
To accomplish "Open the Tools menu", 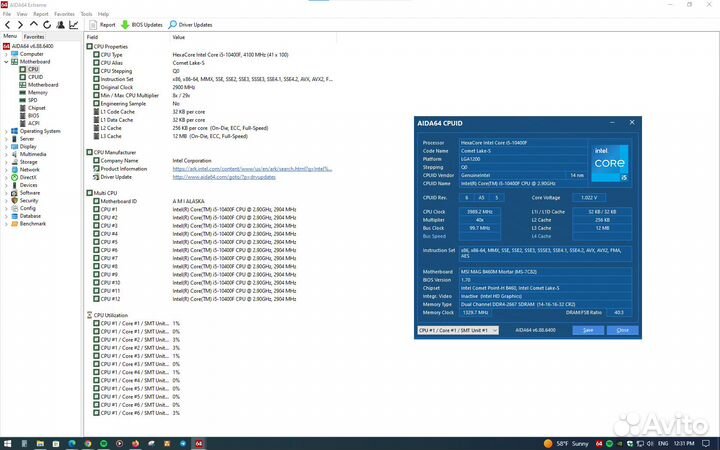I will pyautogui.click(x=86, y=14).
